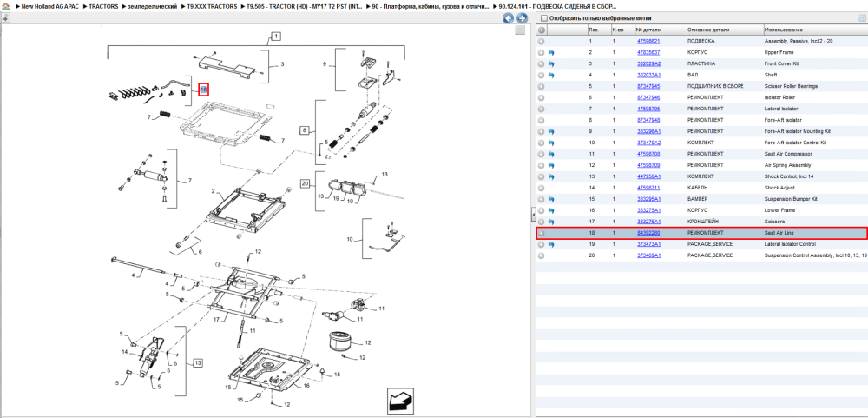
Task: Enable 'Отобразить только выбранные метки' checkbox
Action: click(543, 18)
